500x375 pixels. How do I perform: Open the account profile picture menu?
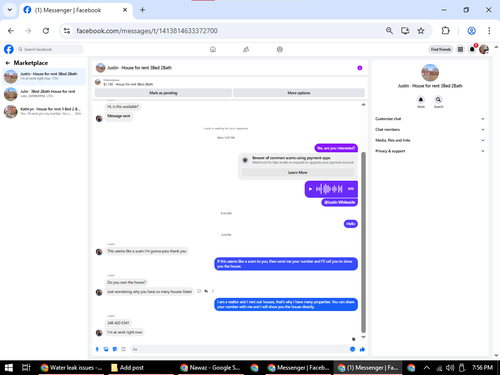pos(484,49)
